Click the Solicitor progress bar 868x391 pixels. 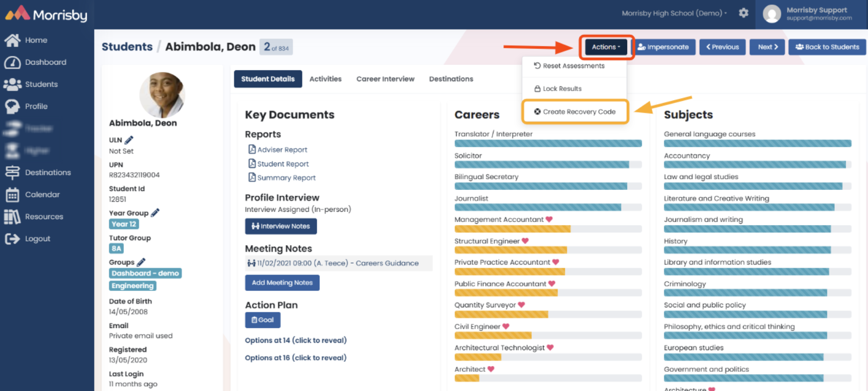pos(548,165)
